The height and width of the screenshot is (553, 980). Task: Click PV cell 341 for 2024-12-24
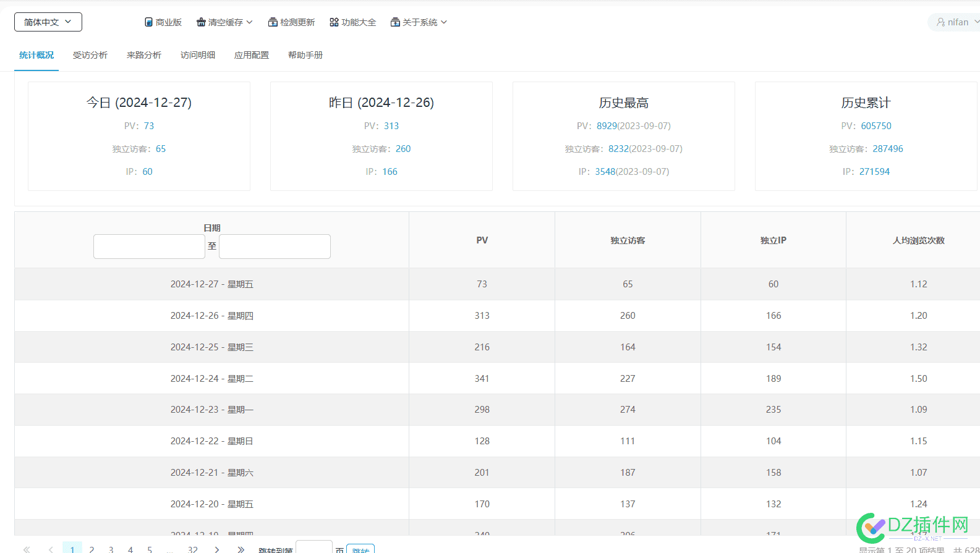(x=482, y=378)
